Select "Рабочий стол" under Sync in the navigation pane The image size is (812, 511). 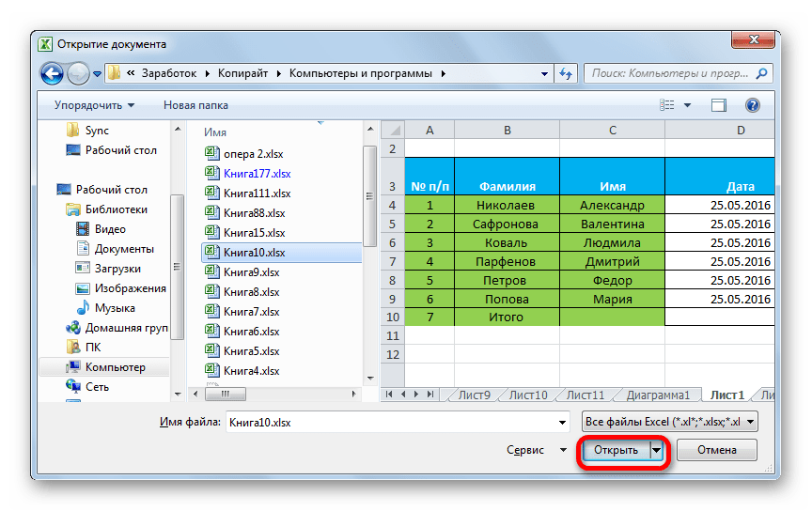(x=111, y=150)
